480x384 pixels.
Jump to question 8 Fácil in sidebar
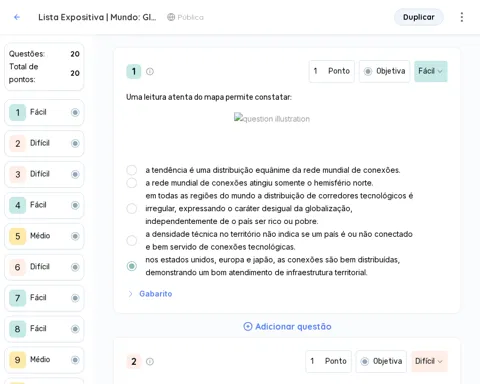pos(44,329)
